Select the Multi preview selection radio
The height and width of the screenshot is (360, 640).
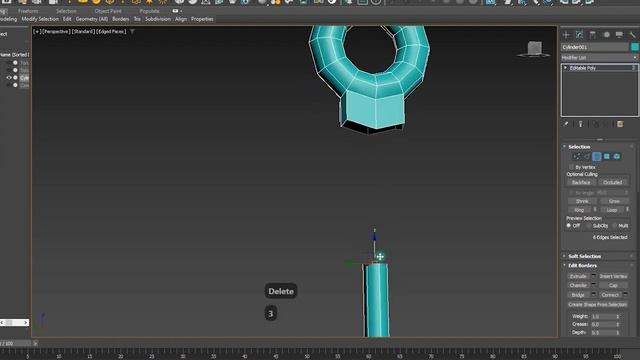pos(615,225)
